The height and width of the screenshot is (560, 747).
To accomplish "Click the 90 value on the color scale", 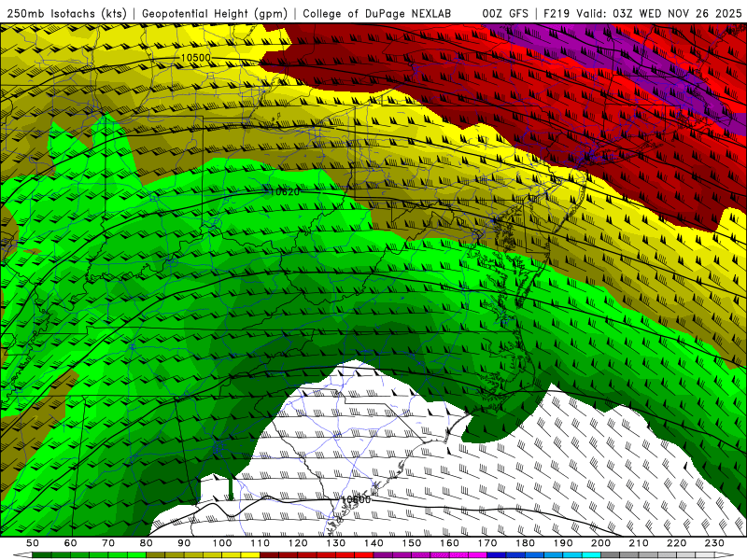I will (184, 543).
